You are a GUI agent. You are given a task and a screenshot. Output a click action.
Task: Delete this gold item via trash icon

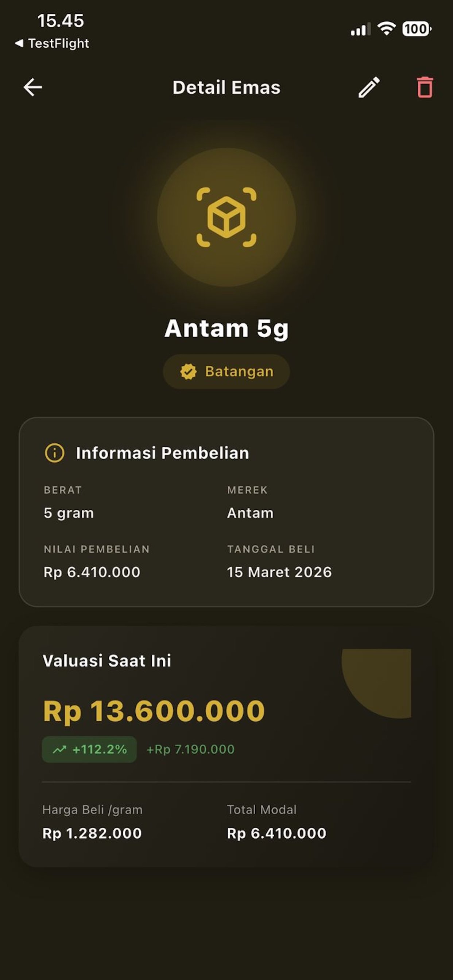[425, 87]
